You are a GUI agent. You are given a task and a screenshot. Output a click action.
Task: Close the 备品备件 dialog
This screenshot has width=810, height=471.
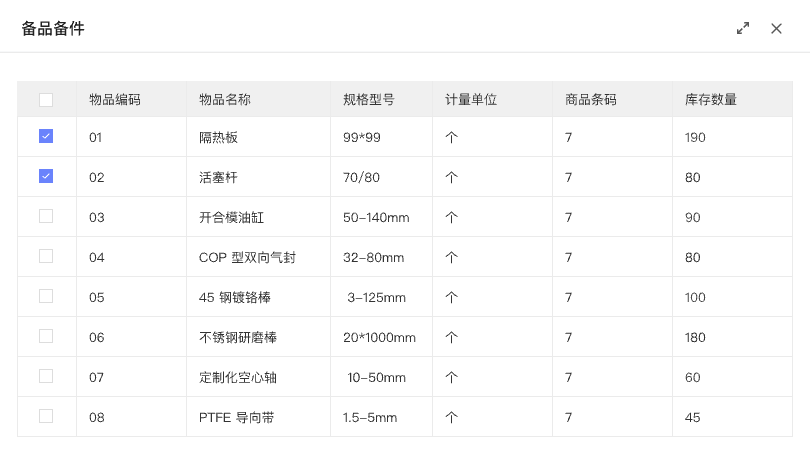point(776,29)
